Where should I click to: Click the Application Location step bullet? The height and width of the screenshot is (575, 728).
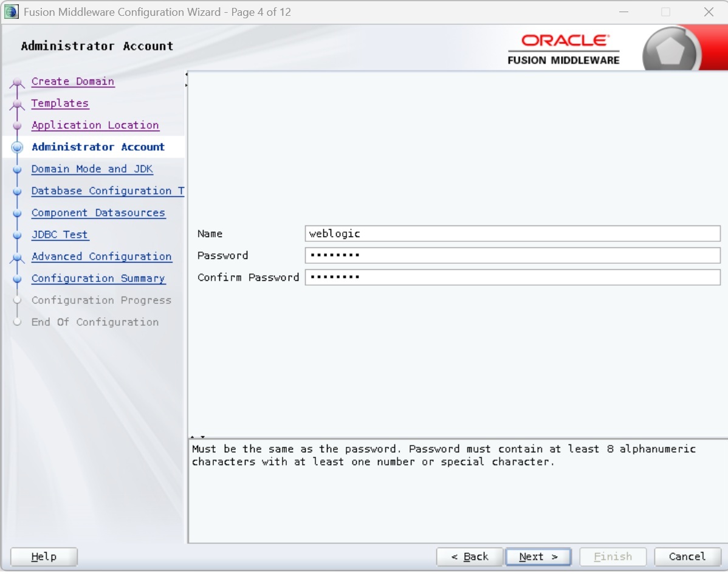pos(17,126)
